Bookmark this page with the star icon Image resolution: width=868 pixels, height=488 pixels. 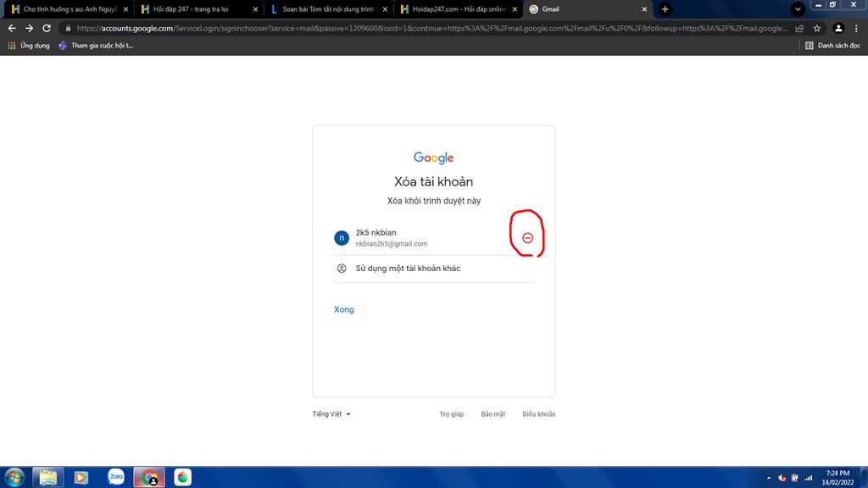[x=816, y=28]
